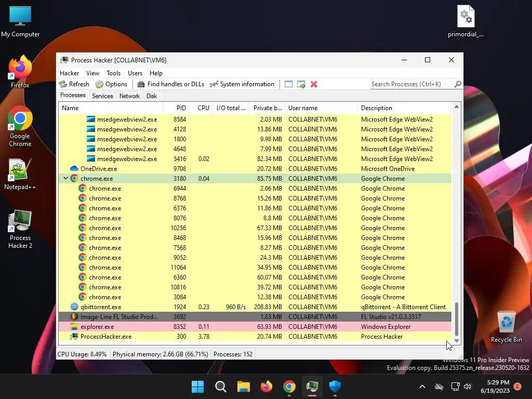532x399 pixels.
Task: Click Physical memory status bar entry
Action: (x=160, y=354)
